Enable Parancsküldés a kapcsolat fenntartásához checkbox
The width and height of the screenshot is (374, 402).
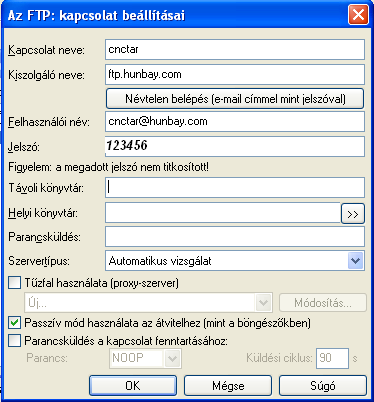click(14, 341)
